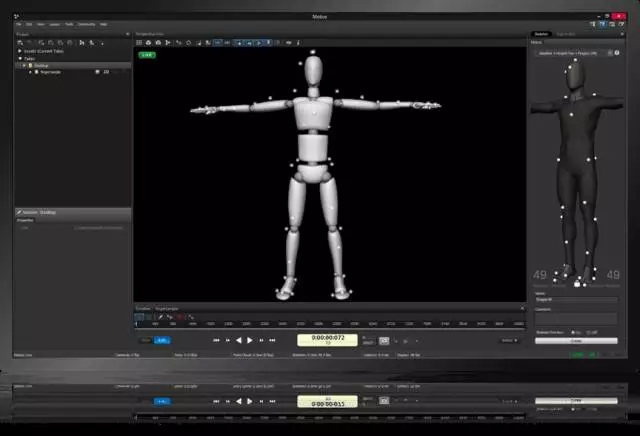Viewport: 640px width, 436px height.
Task: Click the timeline scrubber ruler
Action: point(330,324)
